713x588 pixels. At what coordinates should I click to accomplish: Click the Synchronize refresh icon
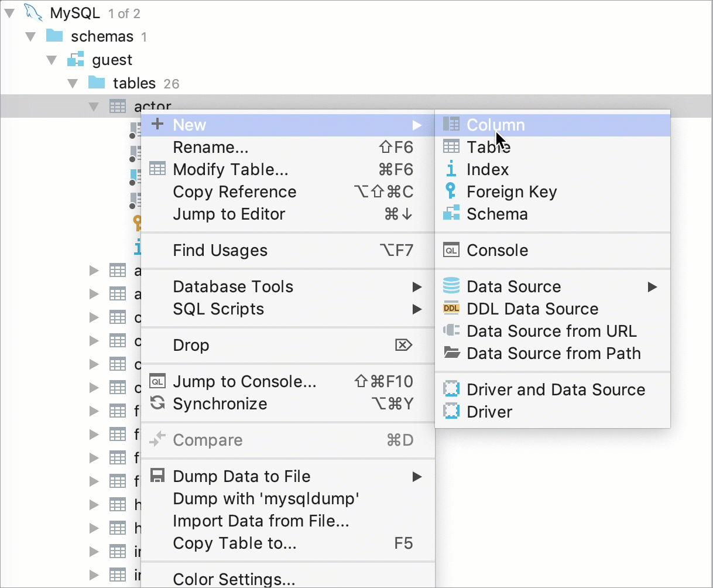(x=157, y=403)
